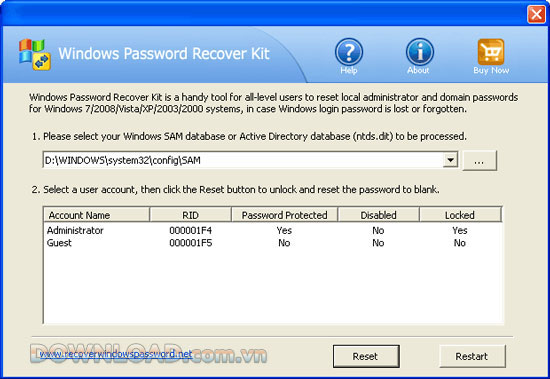Image resolution: width=550 pixels, height=379 pixels.
Task: Click Administrator's Locked value Yes
Action: point(460,230)
